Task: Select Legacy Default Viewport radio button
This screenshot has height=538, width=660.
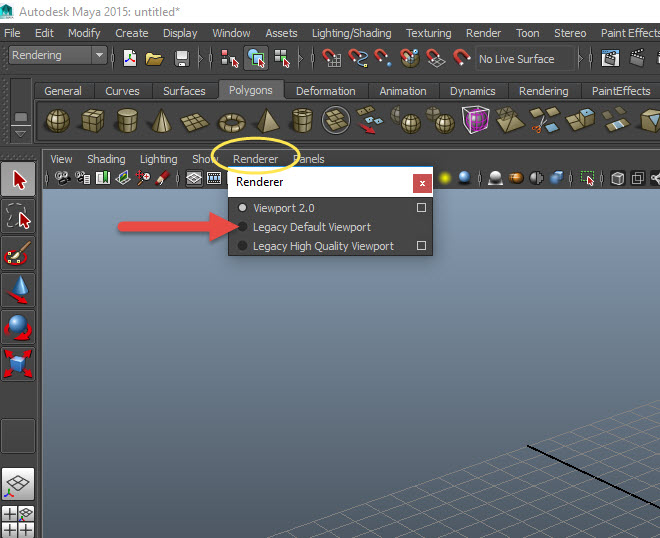Action: [242, 226]
